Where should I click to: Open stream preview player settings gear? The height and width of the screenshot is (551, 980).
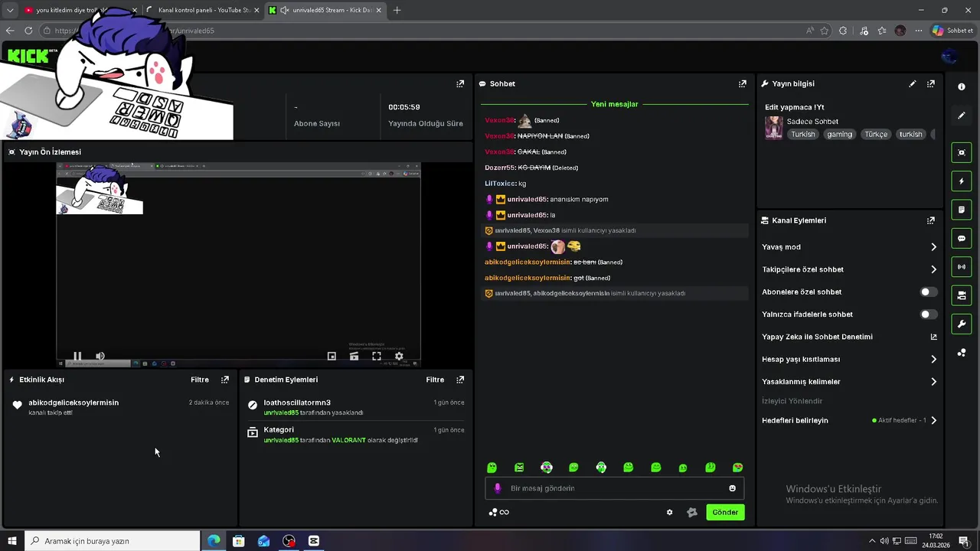point(399,356)
